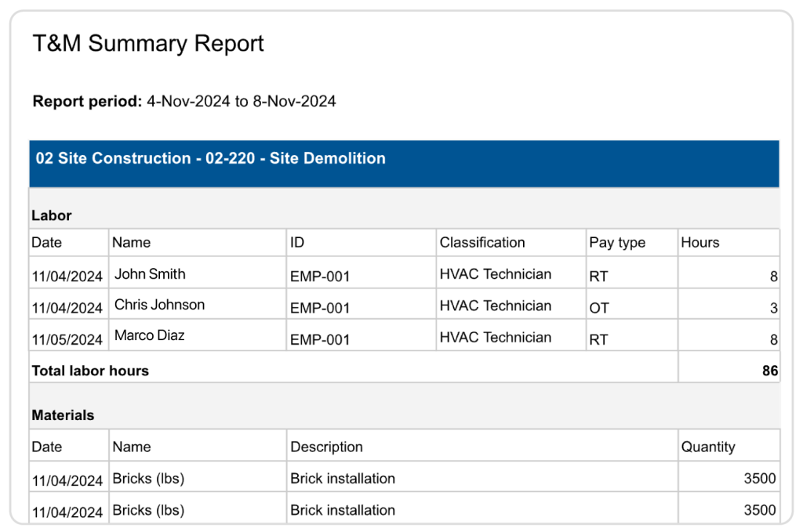Screen dimensions: 803x532
Task: Click the Labor section heading
Action: (x=52, y=215)
